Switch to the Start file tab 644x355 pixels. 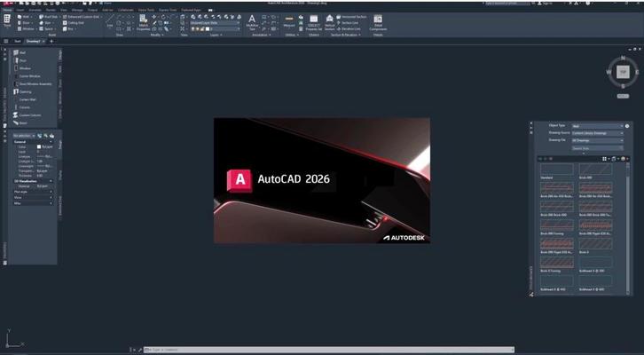pos(18,41)
